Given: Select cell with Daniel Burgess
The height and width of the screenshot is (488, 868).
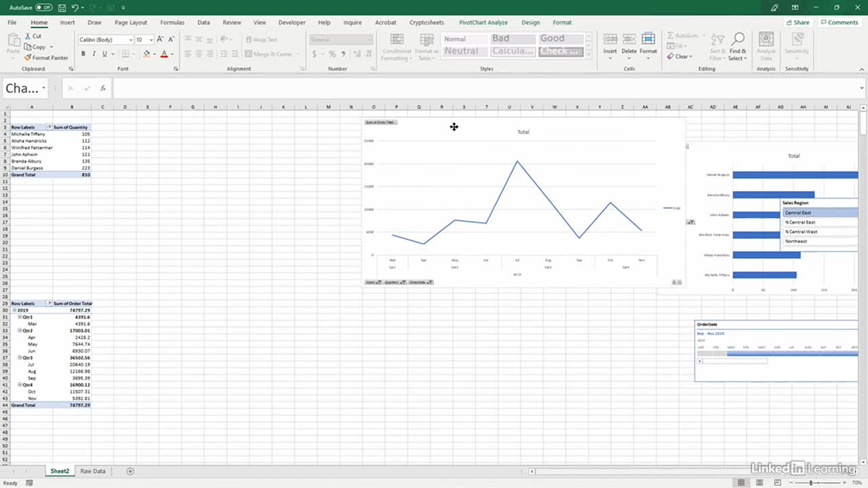Looking at the screenshot, I should click(31, 168).
